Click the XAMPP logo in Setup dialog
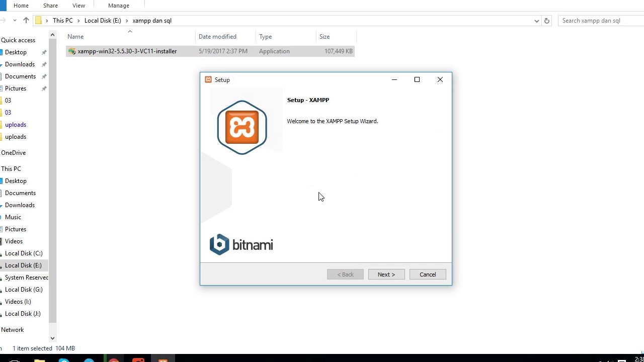Viewport: 644px width, 362px height. [242, 128]
